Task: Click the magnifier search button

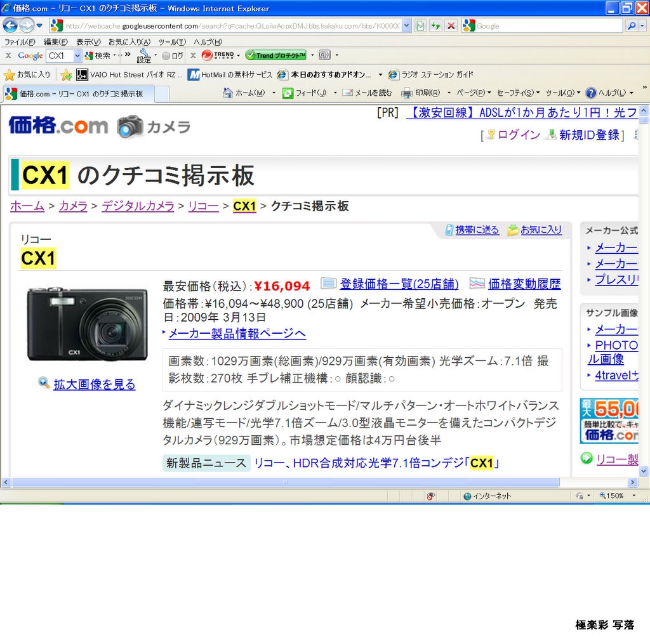Action: [631, 26]
